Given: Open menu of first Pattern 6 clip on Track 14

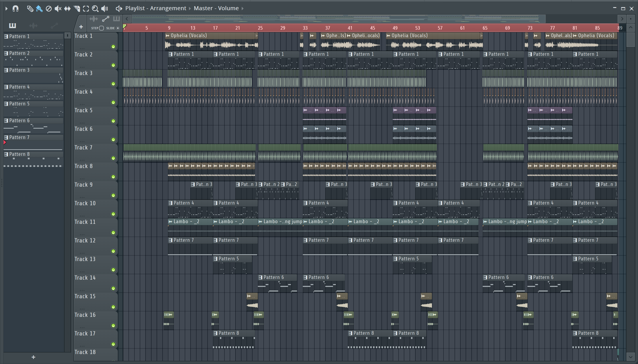Looking at the screenshot, I should tap(260, 277).
